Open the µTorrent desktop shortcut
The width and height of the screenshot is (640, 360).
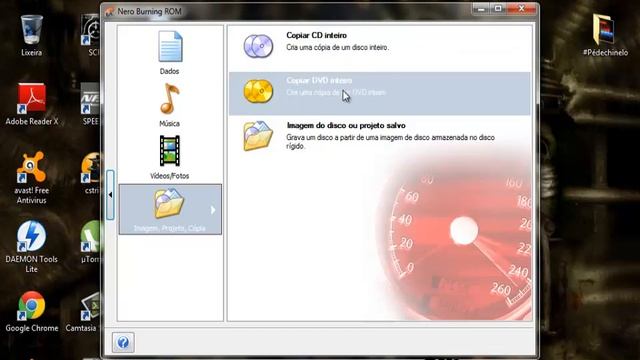click(91, 242)
